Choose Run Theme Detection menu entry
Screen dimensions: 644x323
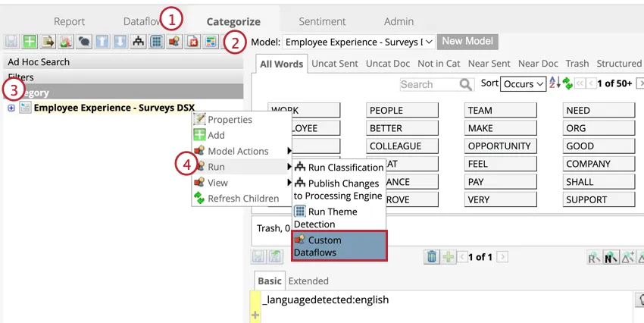pos(326,218)
